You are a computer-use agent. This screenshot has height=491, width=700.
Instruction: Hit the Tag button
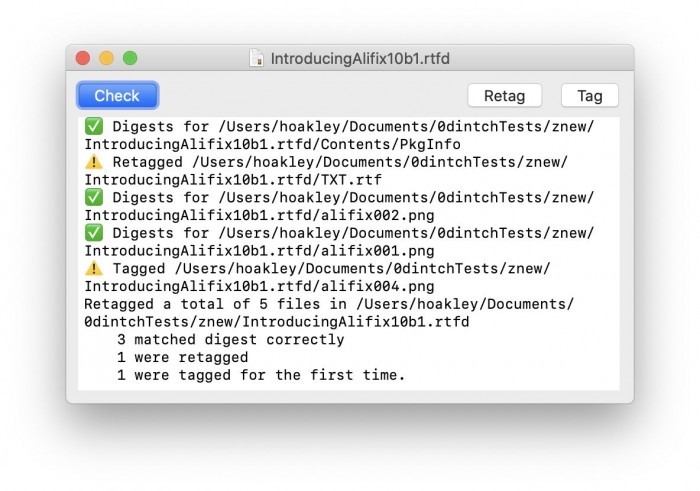tap(589, 96)
